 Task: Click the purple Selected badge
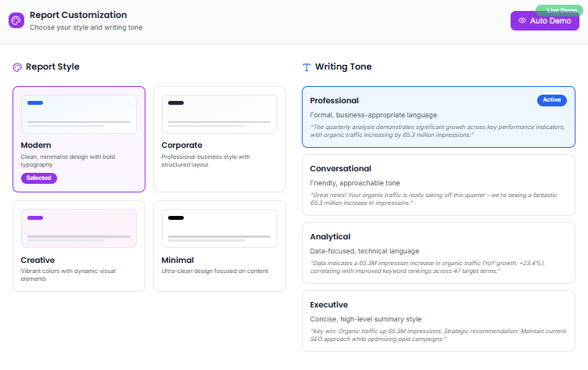[39, 178]
